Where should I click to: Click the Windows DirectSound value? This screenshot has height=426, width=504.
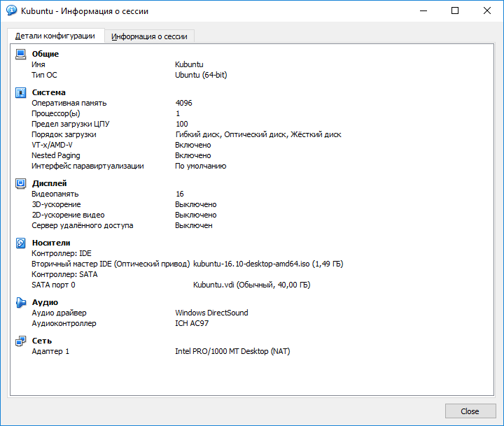coord(211,313)
